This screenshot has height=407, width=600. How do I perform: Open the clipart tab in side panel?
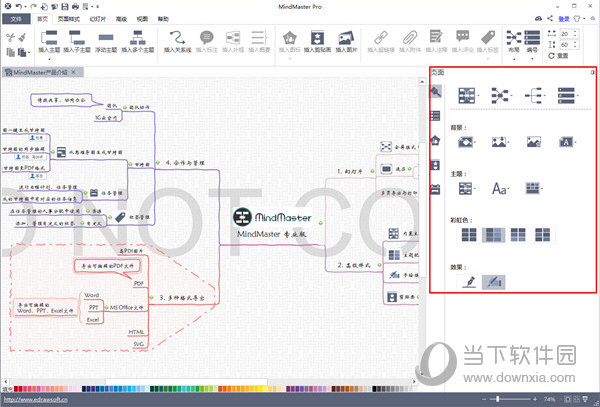tap(435, 165)
